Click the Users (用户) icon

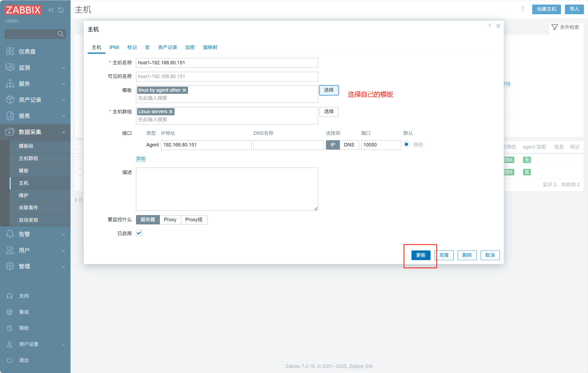pos(10,250)
